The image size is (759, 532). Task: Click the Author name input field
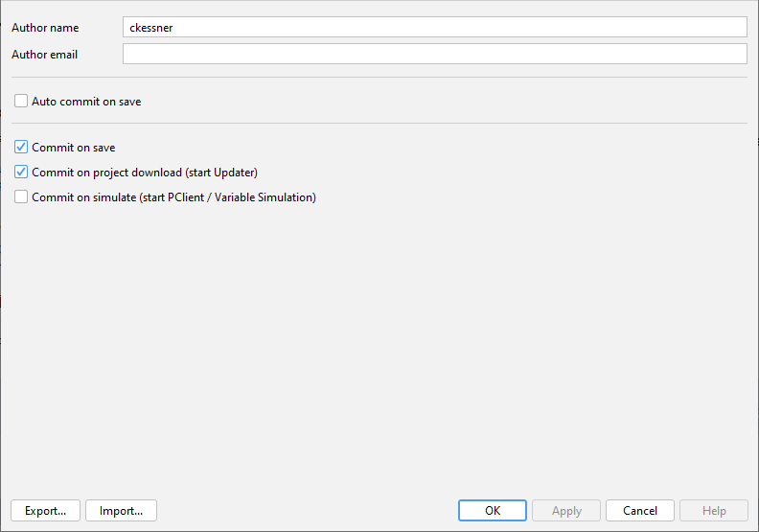434,28
